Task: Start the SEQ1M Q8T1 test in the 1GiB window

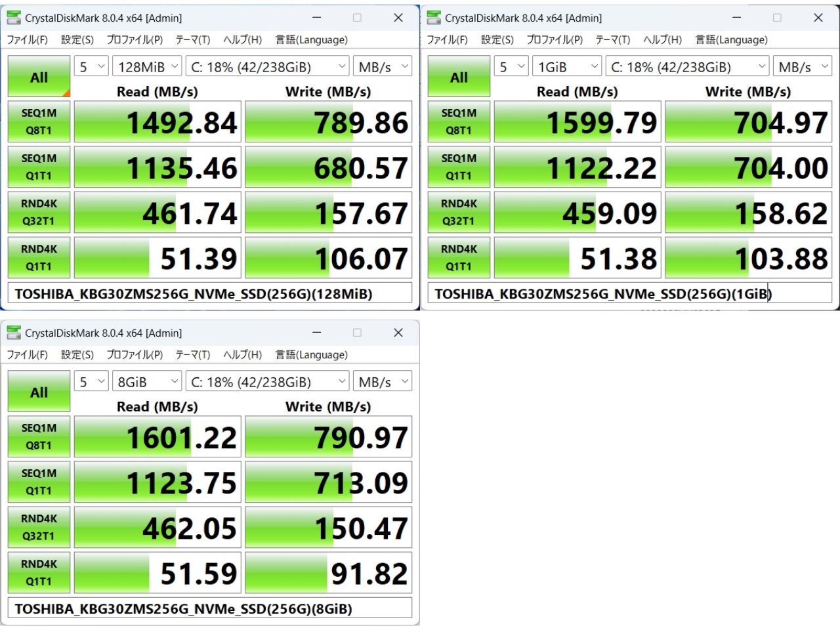Action: (459, 121)
